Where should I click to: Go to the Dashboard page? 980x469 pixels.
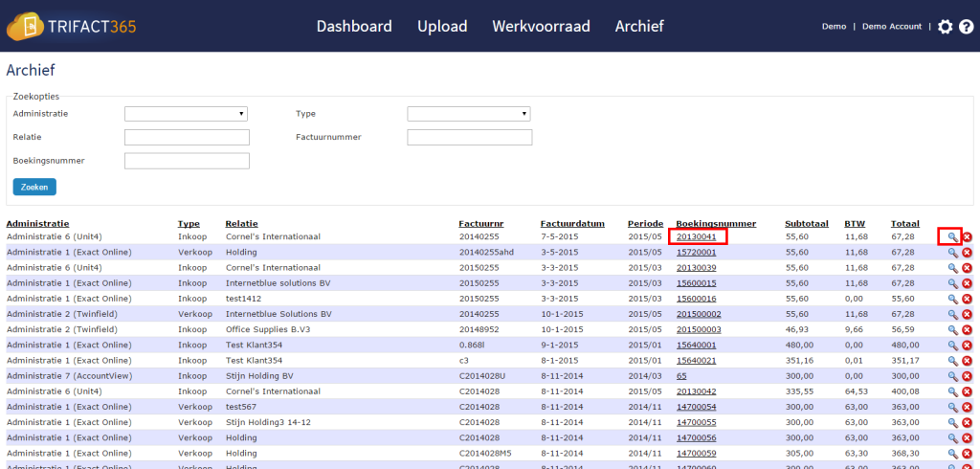354,26
